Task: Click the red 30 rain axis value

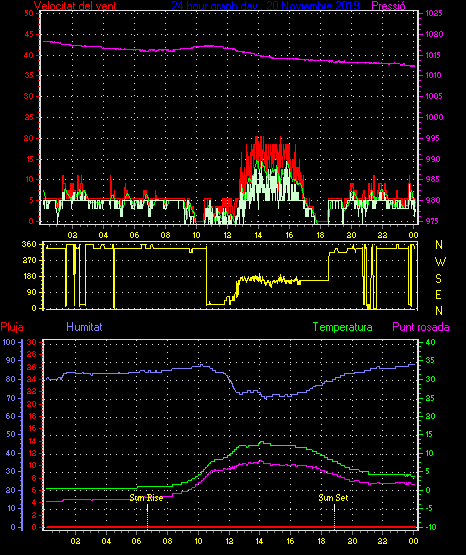Action: pyautogui.click(x=32, y=342)
